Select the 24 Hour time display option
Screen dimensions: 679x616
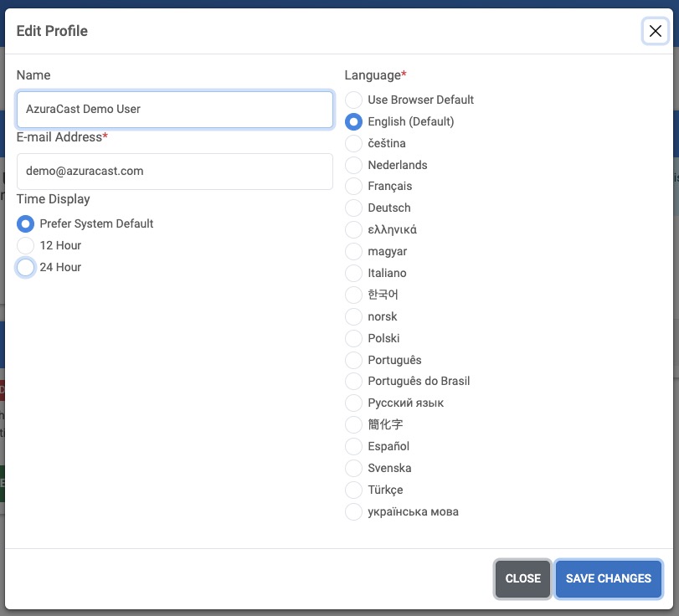pos(25,267)
